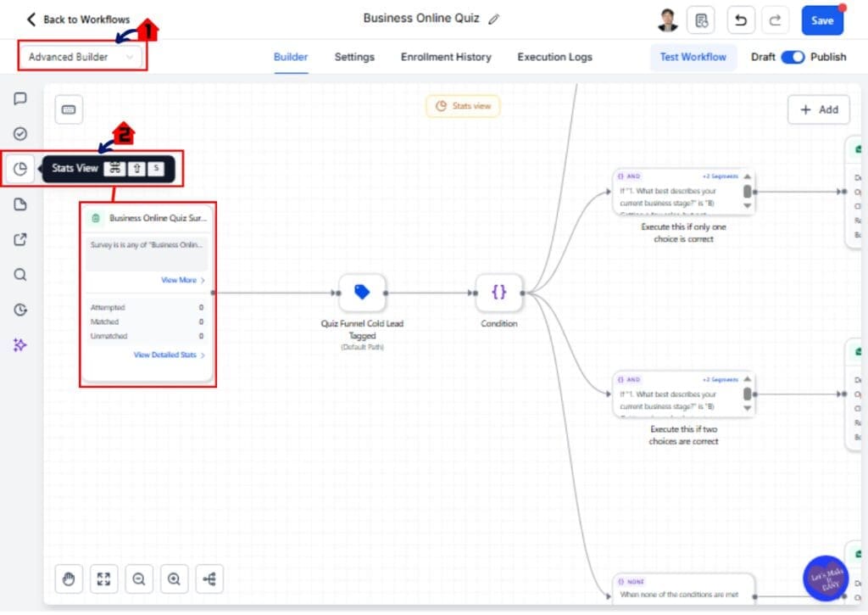Click the user profile avatar at top right
Viewport: 868px width, 615px height.
pyautogui.click(x=668, y=20)
